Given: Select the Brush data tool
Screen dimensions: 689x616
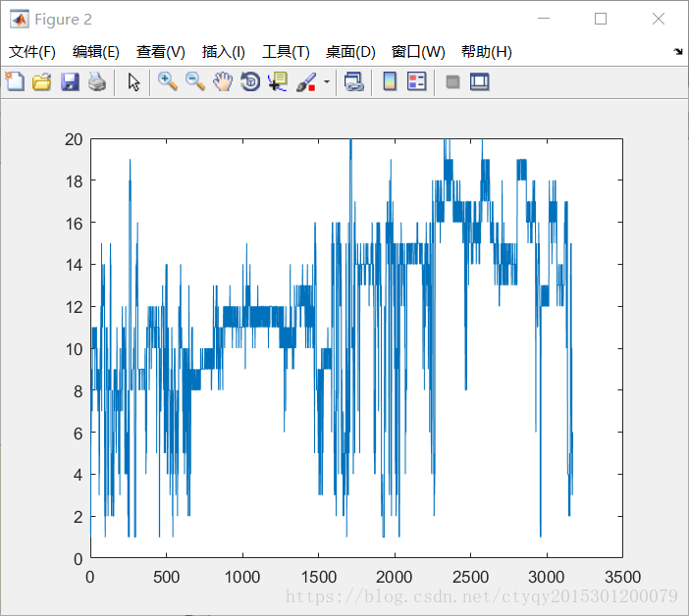Looking at the screenshot, I should [306, 82].
